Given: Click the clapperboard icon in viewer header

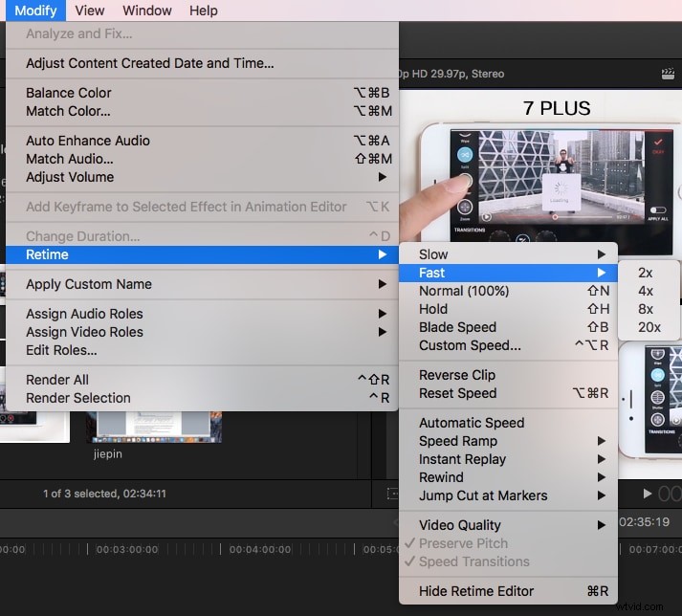Looking at the screenshot, I should pos(668,74).
